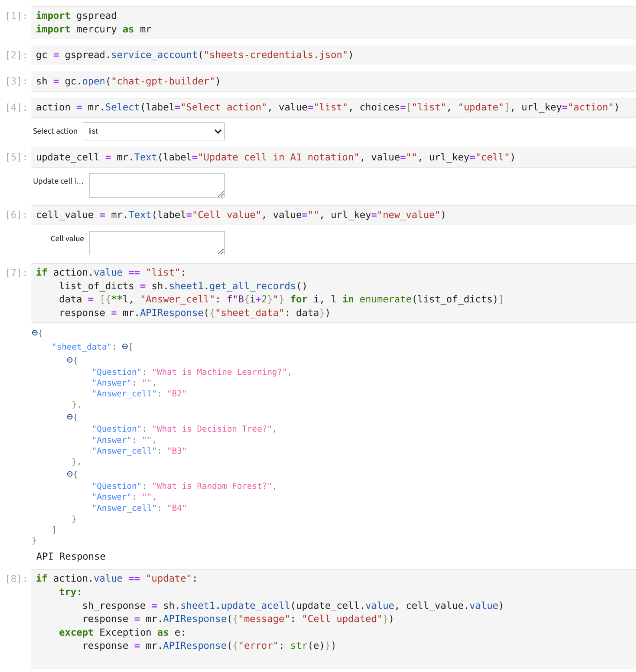Screen dimensions: 636x672
Task: Click the "B3" answer cell value
Action: click(x=177, y=451)
